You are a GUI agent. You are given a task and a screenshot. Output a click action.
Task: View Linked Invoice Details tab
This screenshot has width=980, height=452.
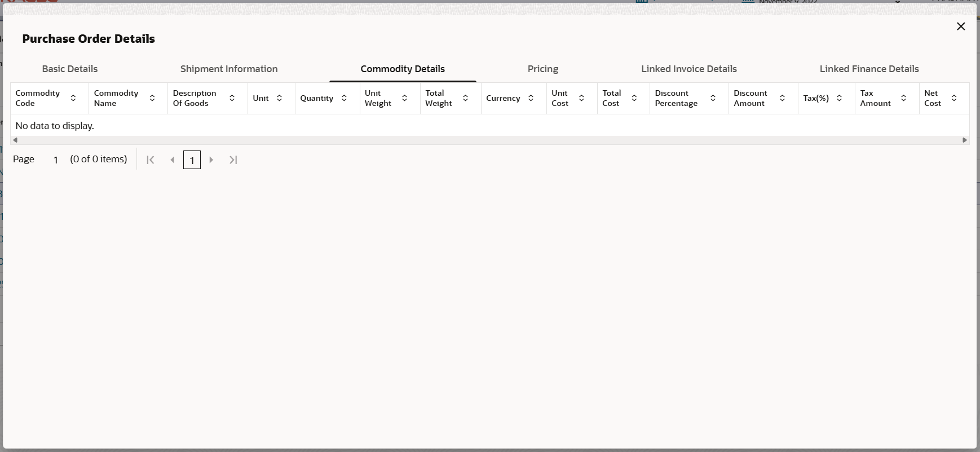coord(689,69)
